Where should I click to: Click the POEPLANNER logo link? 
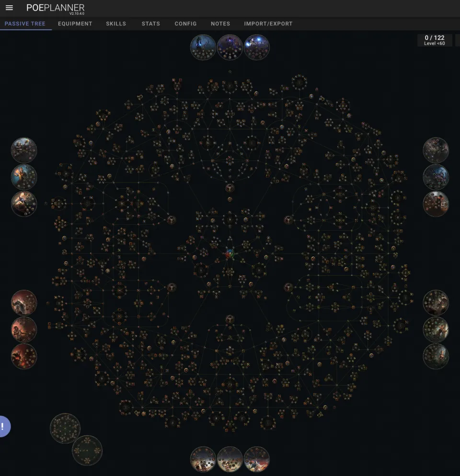coord(55,8)
